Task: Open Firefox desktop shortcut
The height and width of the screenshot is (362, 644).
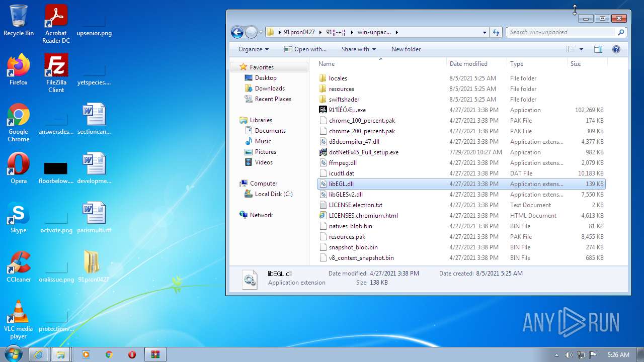Action: [x=19, y=70]
